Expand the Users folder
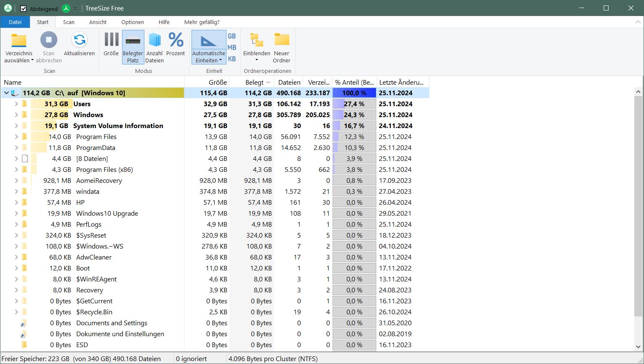The width and height of the screenshot is (644, 364). pos(16,104)
